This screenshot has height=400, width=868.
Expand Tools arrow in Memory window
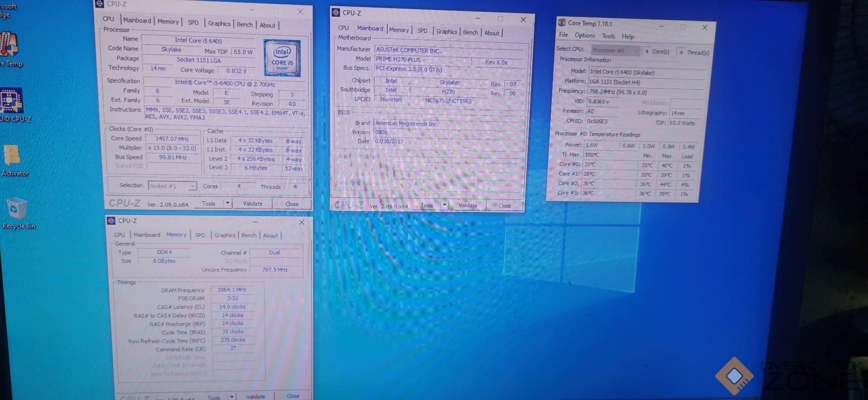pyautogui.click(x=232, y=396)
